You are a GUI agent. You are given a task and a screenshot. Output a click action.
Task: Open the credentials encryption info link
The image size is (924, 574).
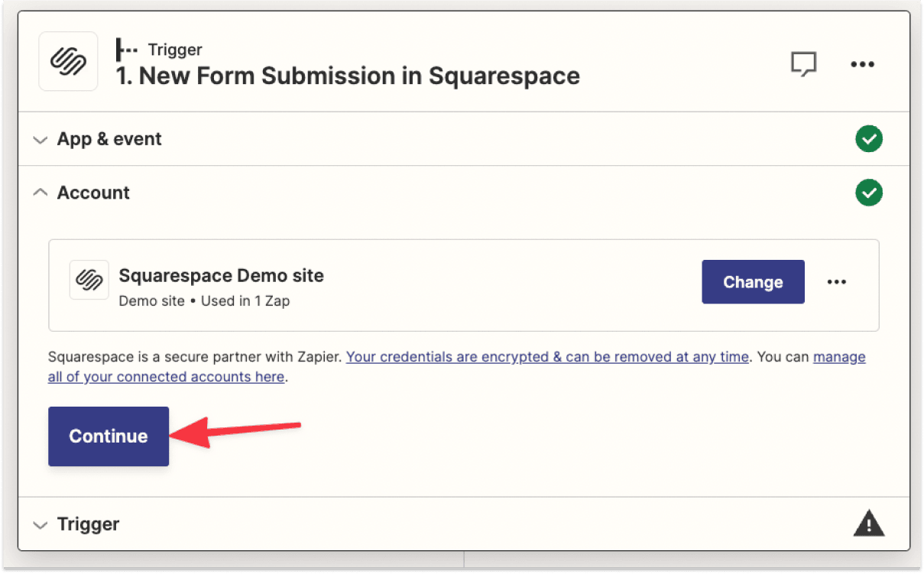pos(547,356)
